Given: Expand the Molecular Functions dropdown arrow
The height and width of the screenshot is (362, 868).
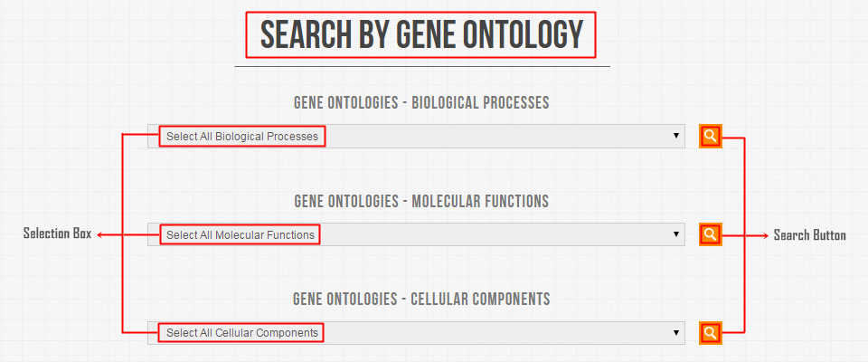Looking at the screenshot, I should coord(676,234).
